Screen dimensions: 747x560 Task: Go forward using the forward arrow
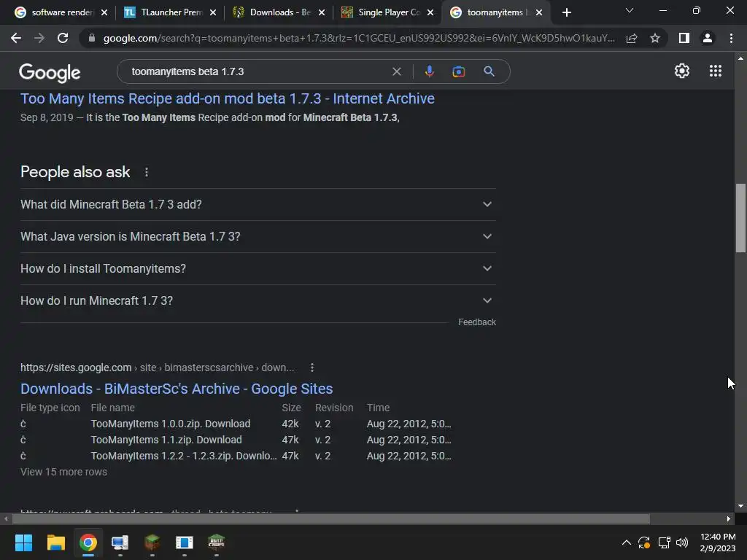[39, 38]
